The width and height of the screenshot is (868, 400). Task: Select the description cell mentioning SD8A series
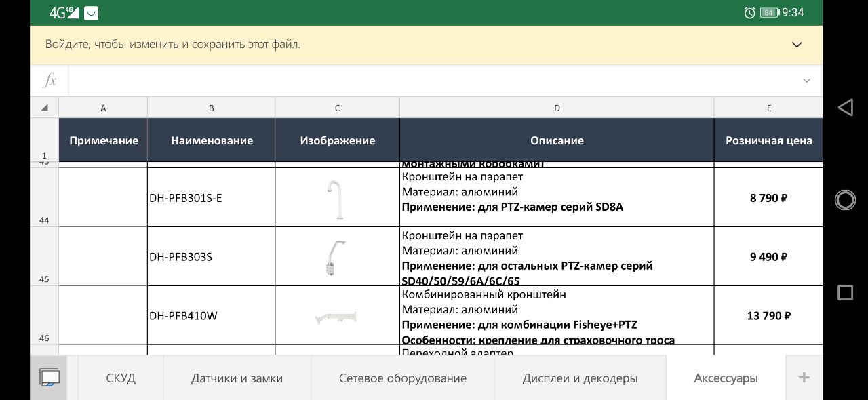[557, 197]
